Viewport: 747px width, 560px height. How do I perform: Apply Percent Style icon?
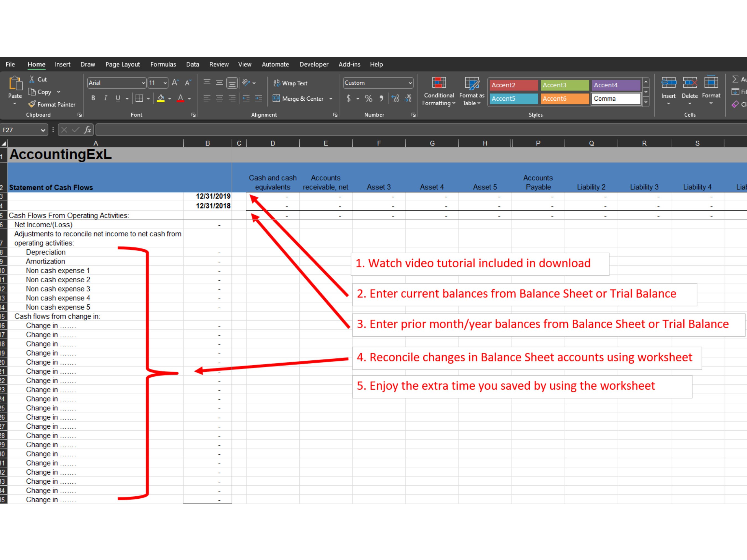(369, 98)
